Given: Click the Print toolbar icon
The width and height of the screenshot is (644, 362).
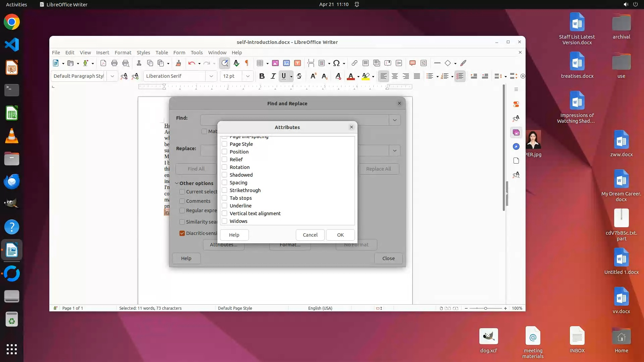Looking at the screenshot, I should click(114, 63).
